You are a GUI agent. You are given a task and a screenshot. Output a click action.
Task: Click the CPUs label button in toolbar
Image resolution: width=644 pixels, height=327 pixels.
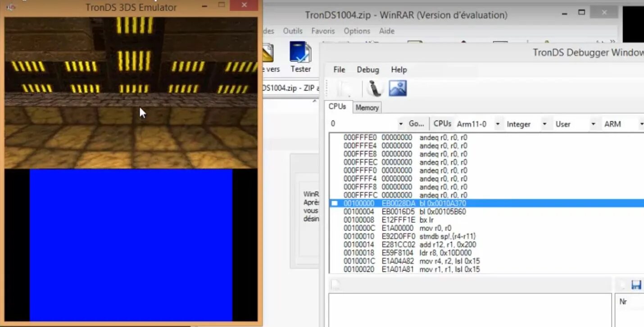(442, 124)
